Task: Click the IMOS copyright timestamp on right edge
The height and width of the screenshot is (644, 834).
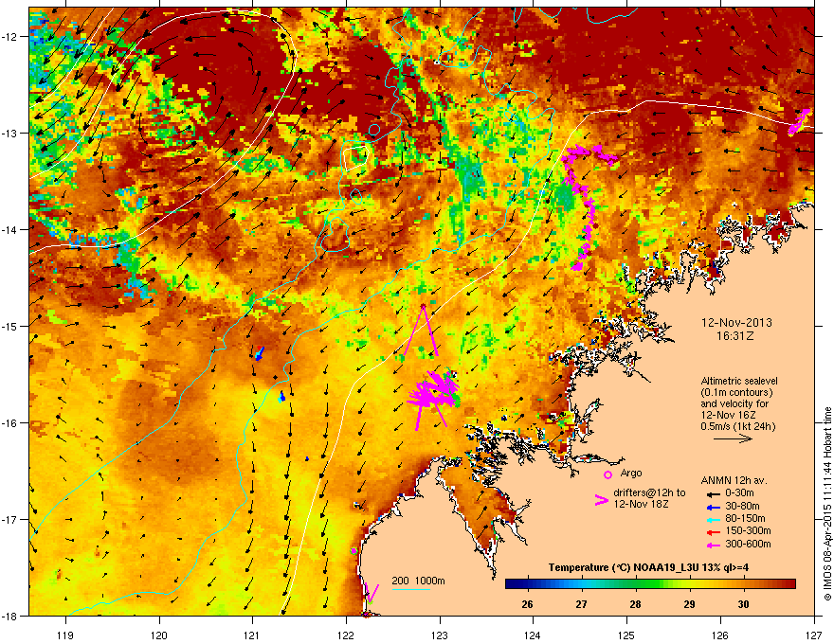Action: tap(827, 504)
